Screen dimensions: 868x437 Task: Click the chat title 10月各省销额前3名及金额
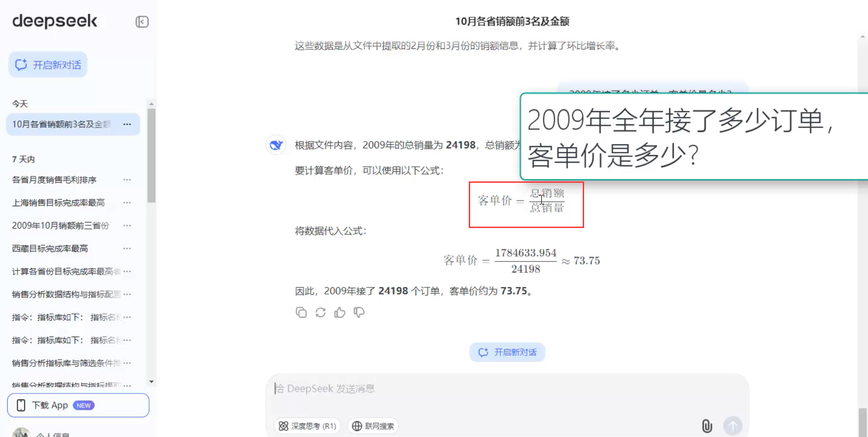512,21
